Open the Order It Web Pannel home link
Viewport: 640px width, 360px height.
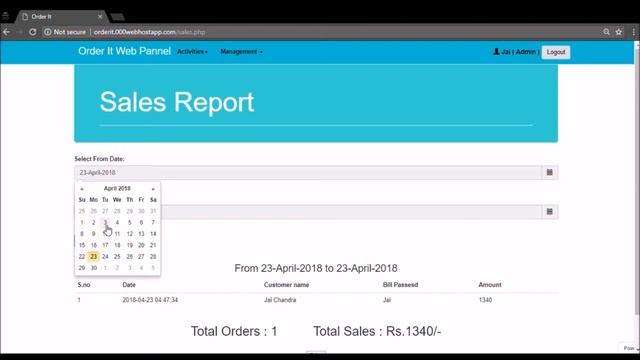[x=124, y=51]
